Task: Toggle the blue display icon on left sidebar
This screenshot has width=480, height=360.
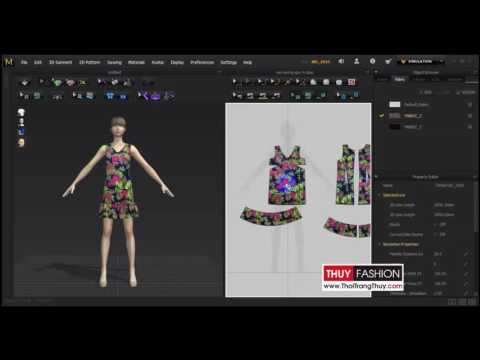Action: (x=21, y=132)
